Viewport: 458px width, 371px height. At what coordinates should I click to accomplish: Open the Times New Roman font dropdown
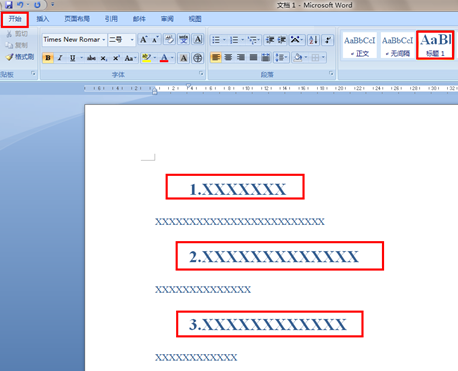point(104,40)
